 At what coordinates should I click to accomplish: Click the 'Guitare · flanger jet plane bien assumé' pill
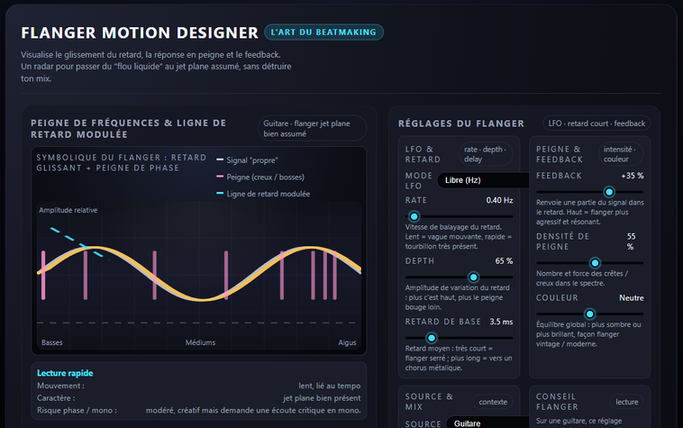pyautogui.click(x=312, y=128)
